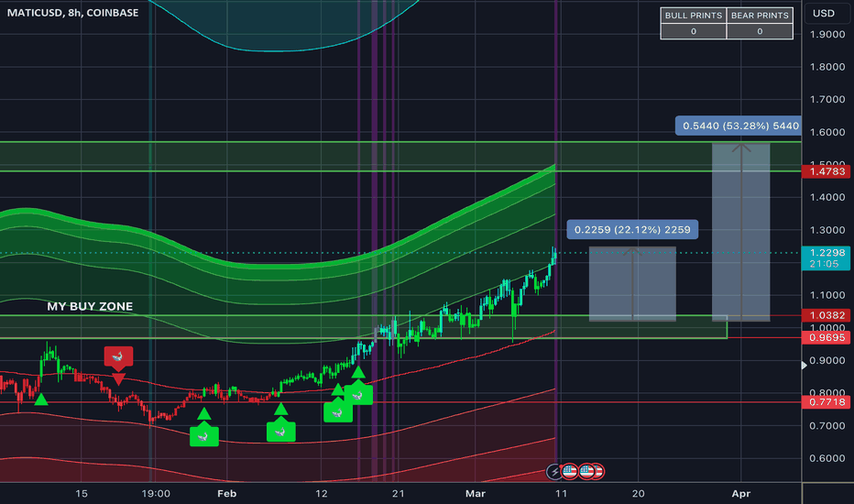This screenshot has height=504, width=854.
Task: Select the green whale badge lowest on the chart
Action: (x=204, y=436)
